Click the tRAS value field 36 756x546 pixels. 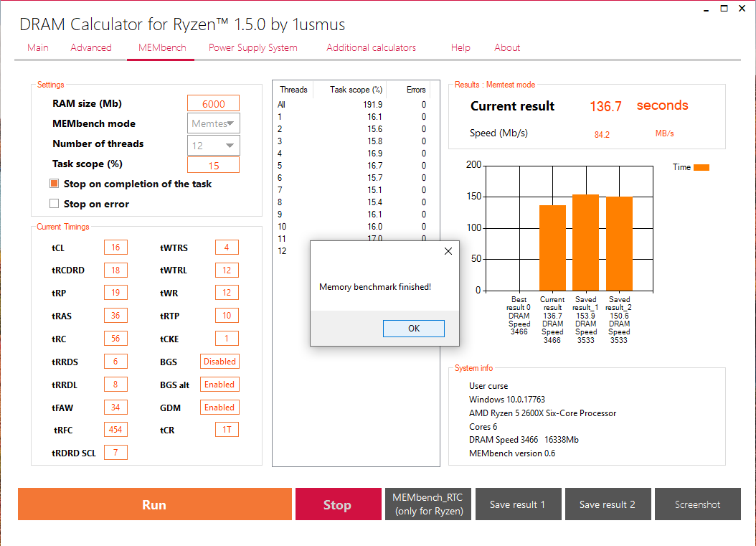(x=115, y=316)
